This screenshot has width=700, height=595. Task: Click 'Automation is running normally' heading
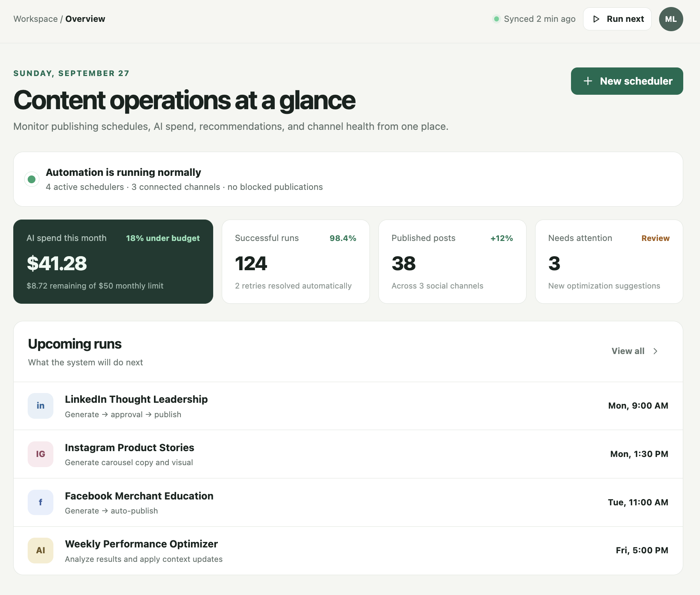(x=124, y=172)
